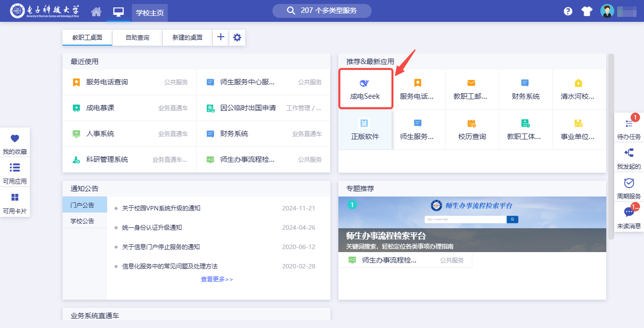The image size is (644, 328).
Task: Click the desktop monitor icon in header
Action: click(118, 11)
